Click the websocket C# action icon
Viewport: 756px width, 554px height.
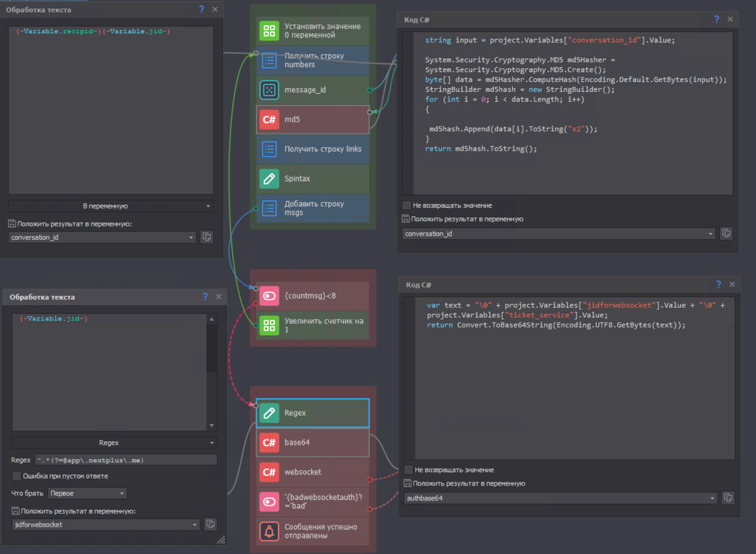[x=269, y=472]
